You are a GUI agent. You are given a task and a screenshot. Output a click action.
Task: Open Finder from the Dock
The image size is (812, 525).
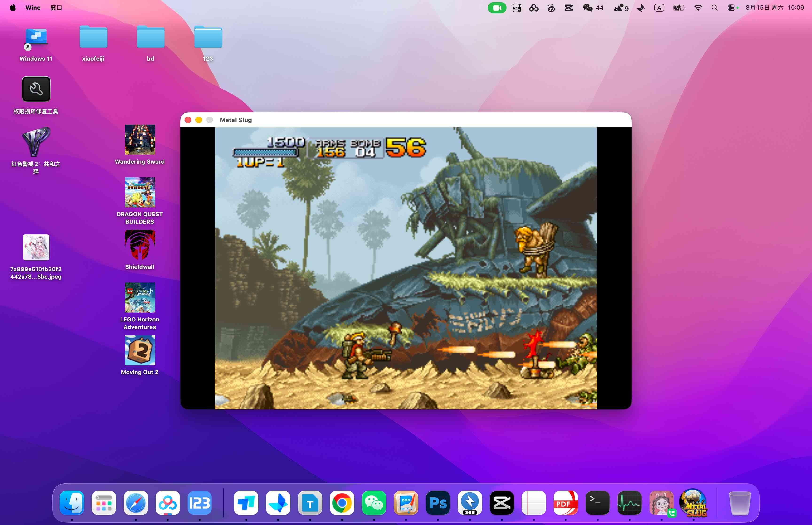coord(72,503)
